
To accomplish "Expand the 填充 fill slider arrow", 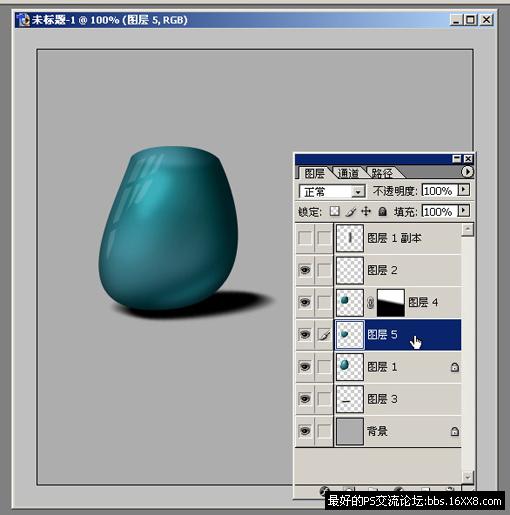I will tap(464, 211).
